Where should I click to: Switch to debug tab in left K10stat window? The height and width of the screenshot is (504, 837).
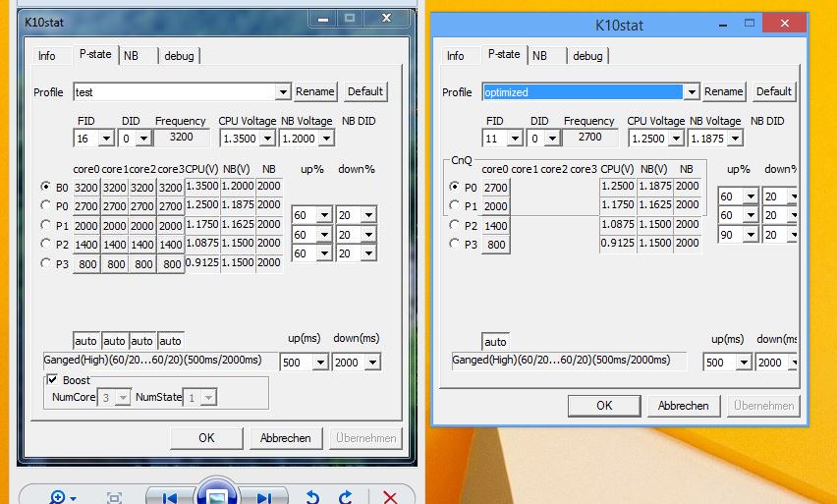pos(179,56)
